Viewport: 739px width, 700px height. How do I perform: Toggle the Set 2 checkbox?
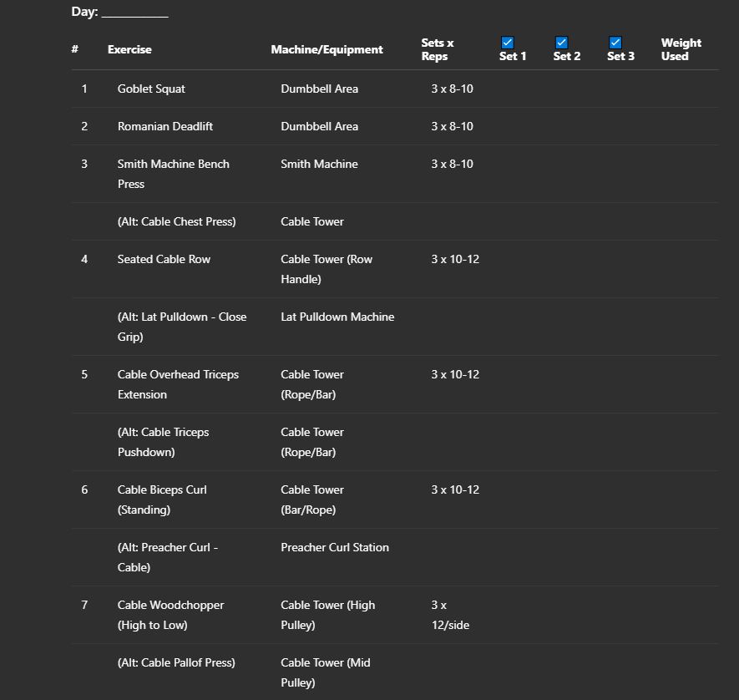click(561, 43)
